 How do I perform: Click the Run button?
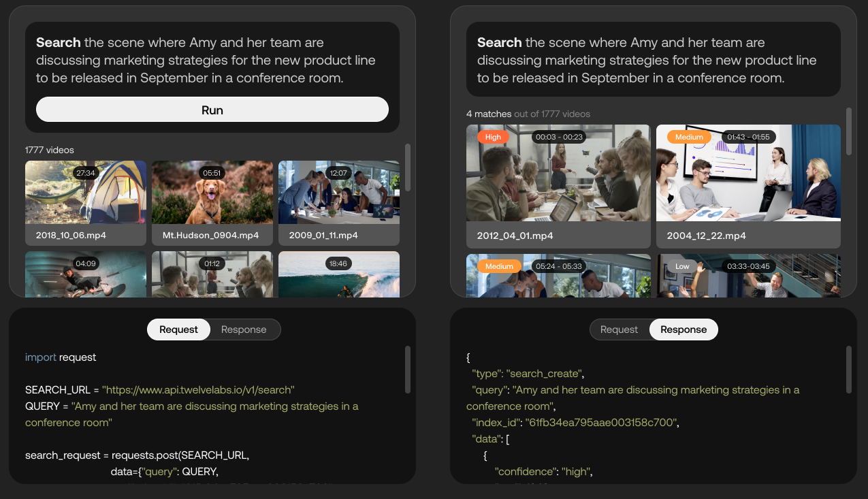(x=212, y=110)
